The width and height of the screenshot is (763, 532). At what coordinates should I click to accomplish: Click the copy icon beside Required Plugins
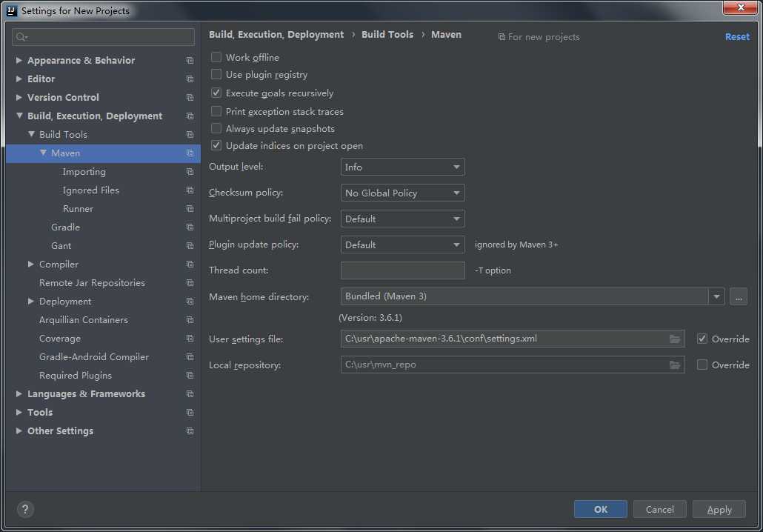coord(190,375)
